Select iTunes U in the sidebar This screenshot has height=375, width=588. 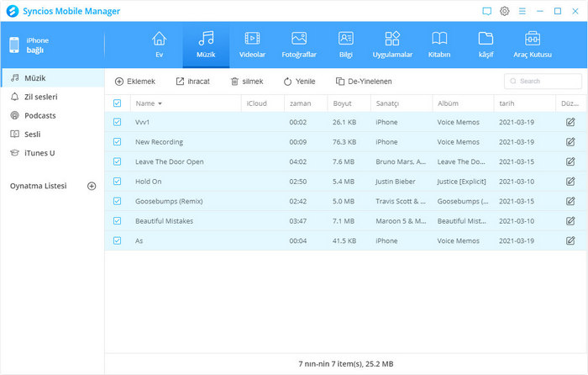coord(52,153)
